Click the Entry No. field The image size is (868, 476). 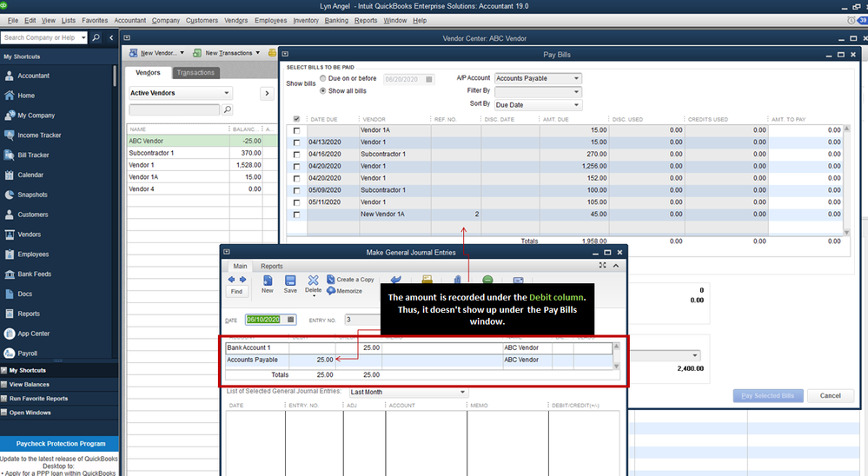click(362, 320)
